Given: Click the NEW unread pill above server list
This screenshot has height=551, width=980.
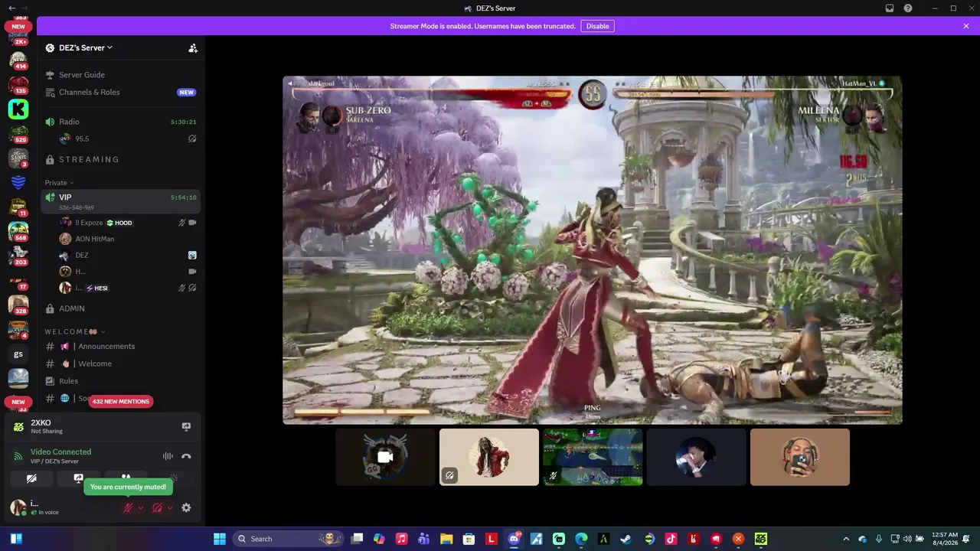Looking at the screenshot, I should tap(18, 26).
